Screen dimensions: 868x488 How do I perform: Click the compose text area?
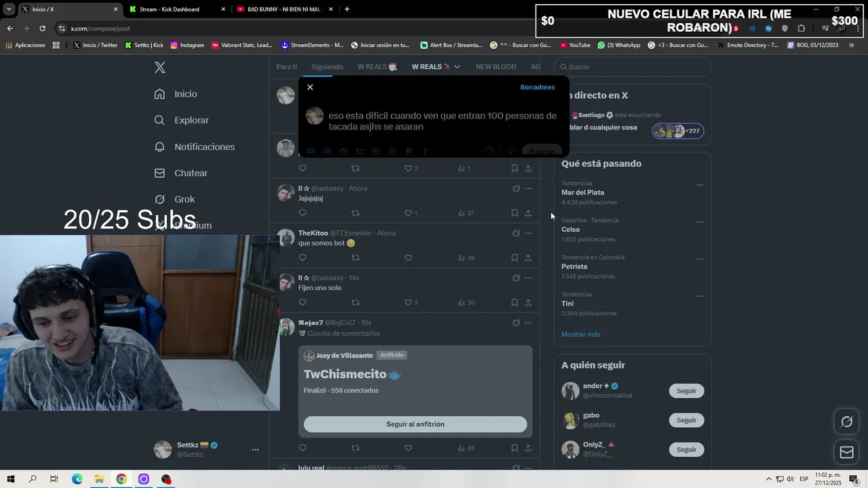pos(444,121)
